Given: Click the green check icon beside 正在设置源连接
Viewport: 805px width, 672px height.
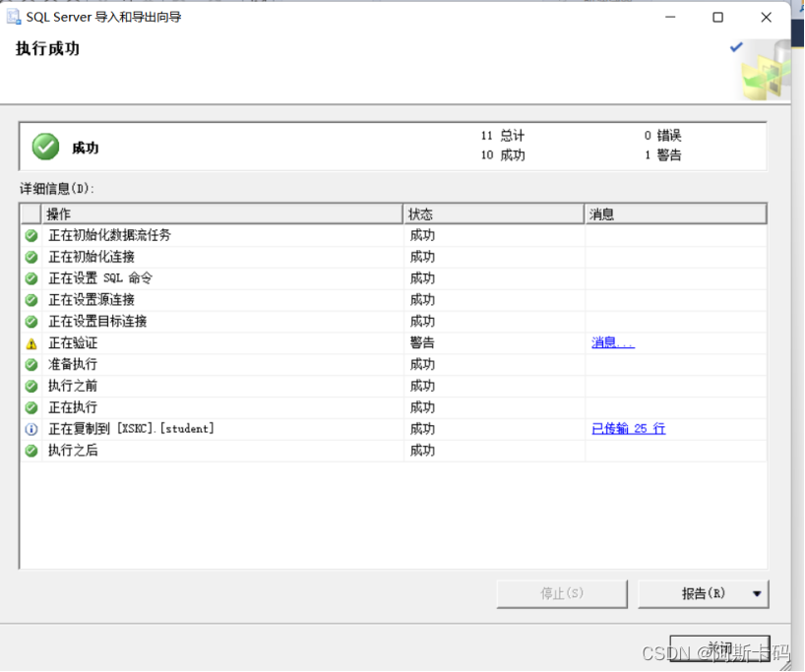Looking at the screenshot, I should (31, 300).
